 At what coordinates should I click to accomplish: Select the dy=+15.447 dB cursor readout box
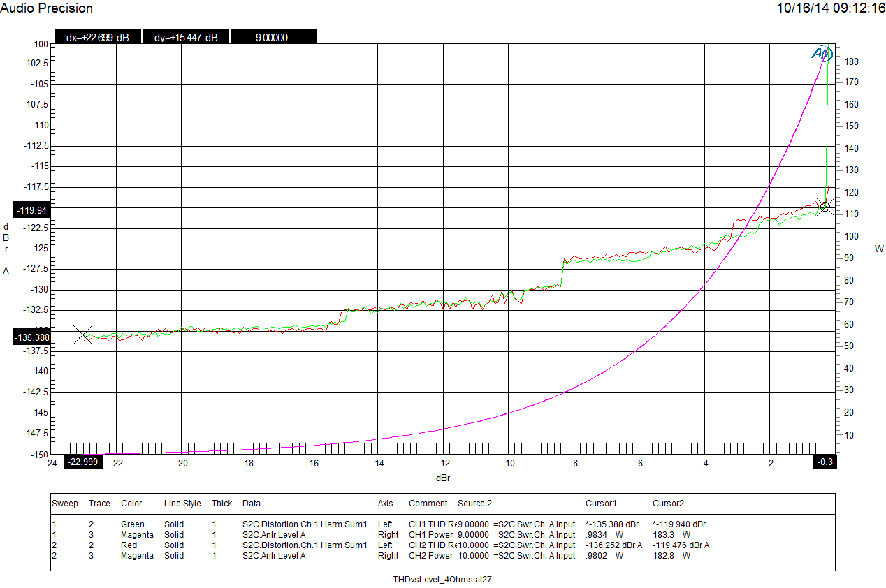pos(186,36)
